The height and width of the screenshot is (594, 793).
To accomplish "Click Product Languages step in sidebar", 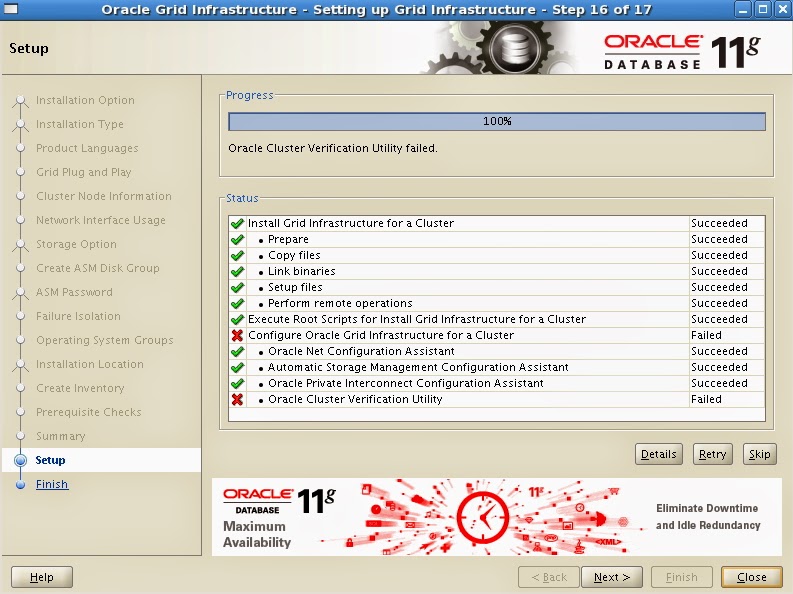I will tap(87, 148).
